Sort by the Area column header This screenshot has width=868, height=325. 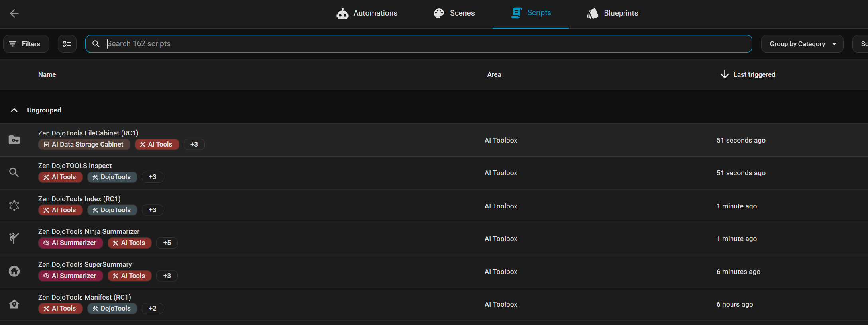[494, 74]
